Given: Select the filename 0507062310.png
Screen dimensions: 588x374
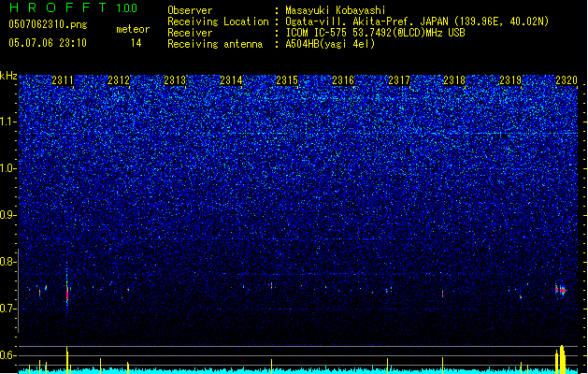Looking at the screenshot, I should (x=48, y=24).
